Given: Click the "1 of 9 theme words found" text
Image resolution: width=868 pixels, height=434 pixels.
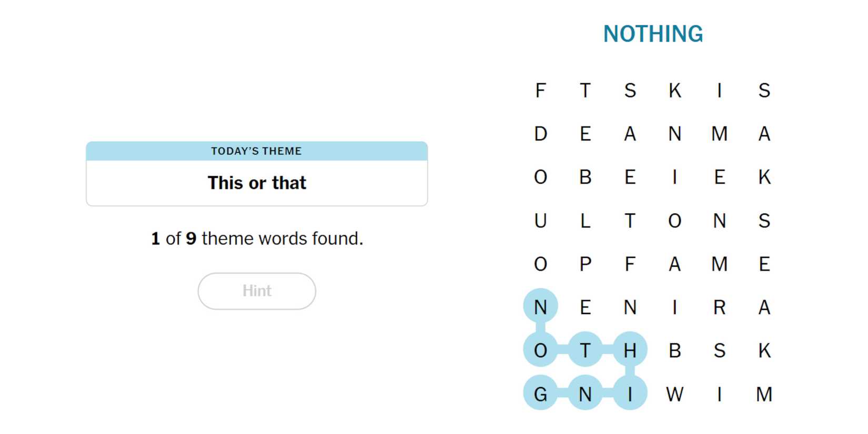Looking at the screenshot, I should [257, 239].
